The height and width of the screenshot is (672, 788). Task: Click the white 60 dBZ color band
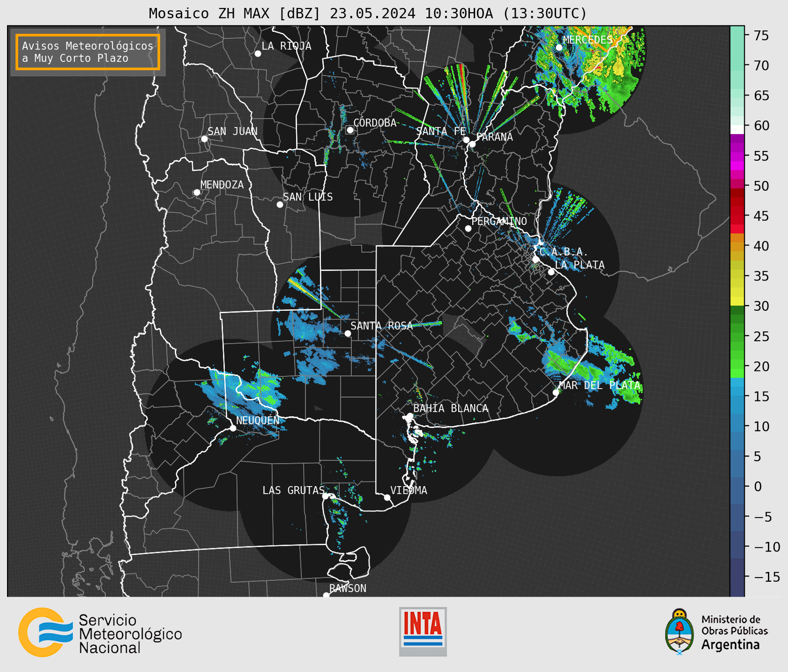[737, 129]
